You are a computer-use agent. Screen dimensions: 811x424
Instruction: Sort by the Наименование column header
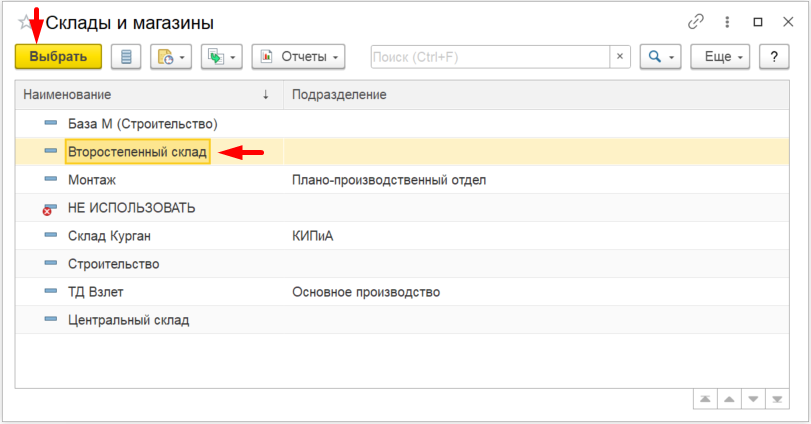pos(149,95)
